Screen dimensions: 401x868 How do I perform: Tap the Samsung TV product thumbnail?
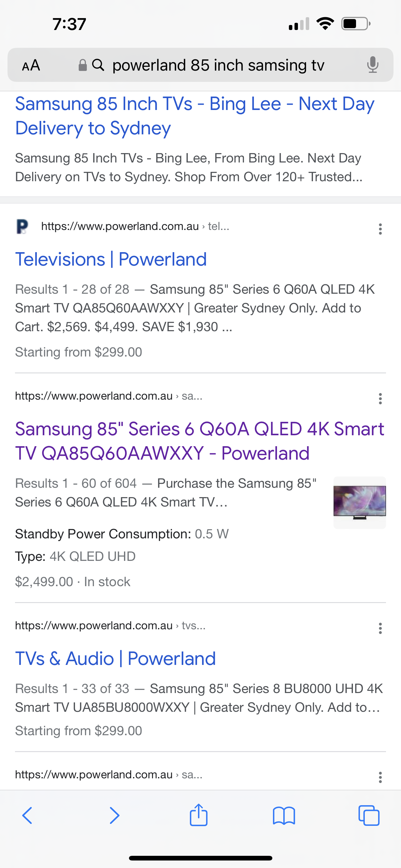pyautogui.click(x=359, y=502)
